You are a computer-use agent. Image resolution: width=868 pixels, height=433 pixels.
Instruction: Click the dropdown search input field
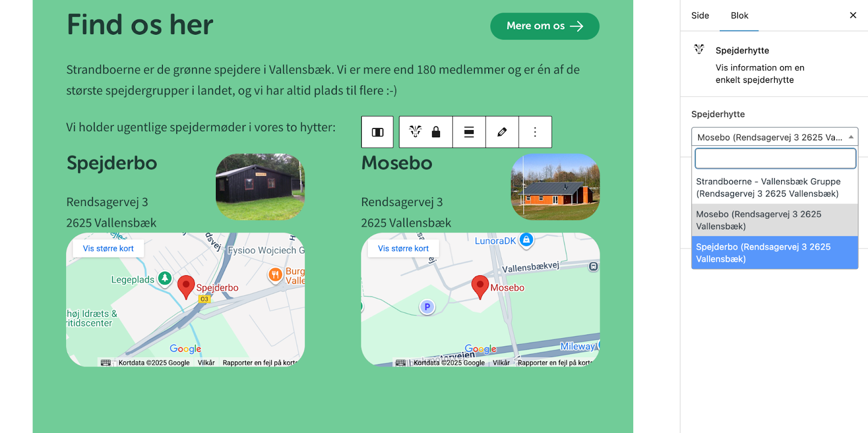pyautogui.click(x=775, y=159)
